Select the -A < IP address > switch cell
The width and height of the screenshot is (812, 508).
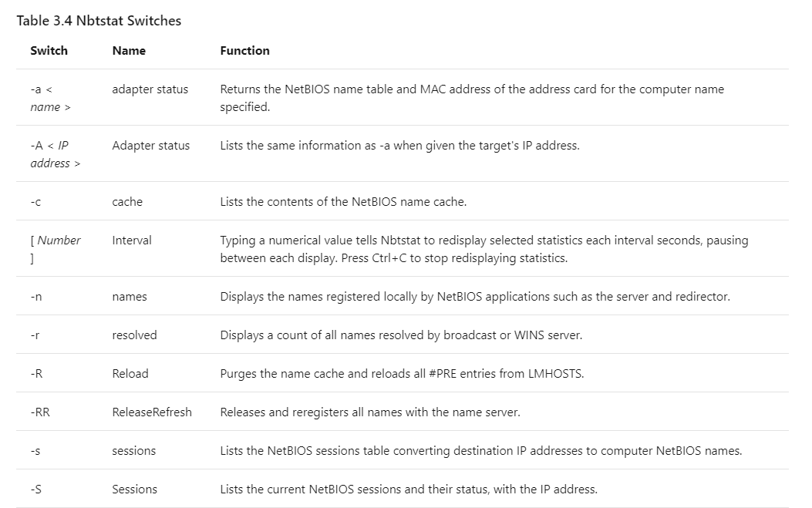click(x=55, y=154)
